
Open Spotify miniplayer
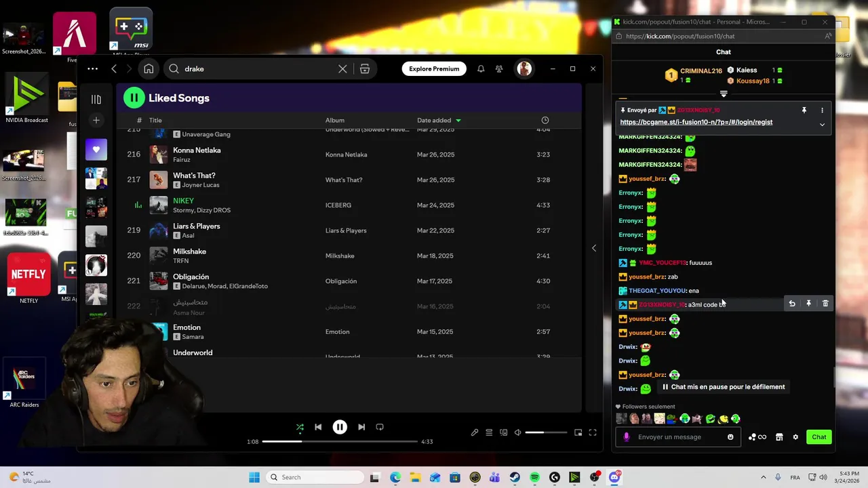578,432
